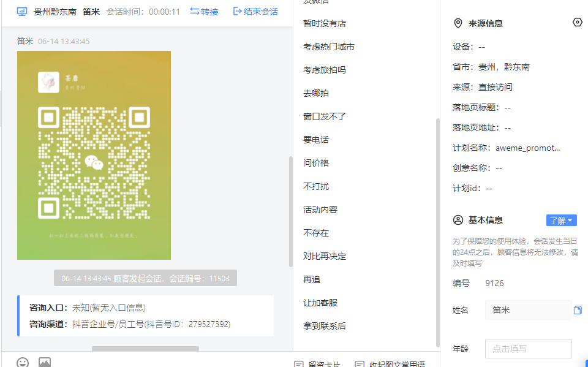Click the 省市: 贵州，黔东南 row
This screenshot has height=367, width=588.
point(491,67)
